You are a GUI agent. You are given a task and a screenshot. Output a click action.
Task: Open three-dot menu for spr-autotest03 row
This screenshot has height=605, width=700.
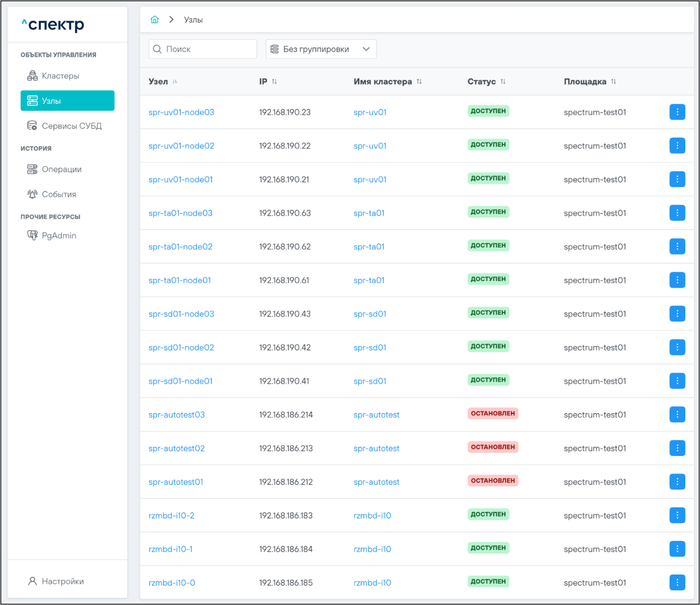[677, 414]
